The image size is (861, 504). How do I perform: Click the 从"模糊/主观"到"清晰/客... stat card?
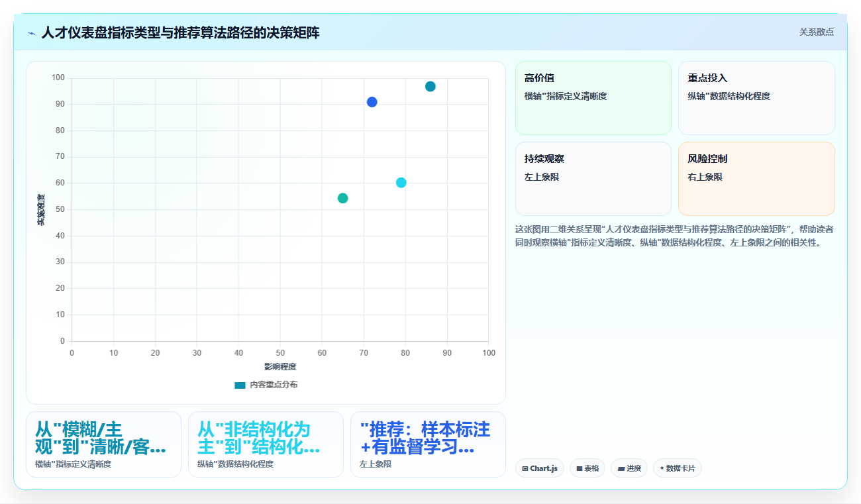103,444
